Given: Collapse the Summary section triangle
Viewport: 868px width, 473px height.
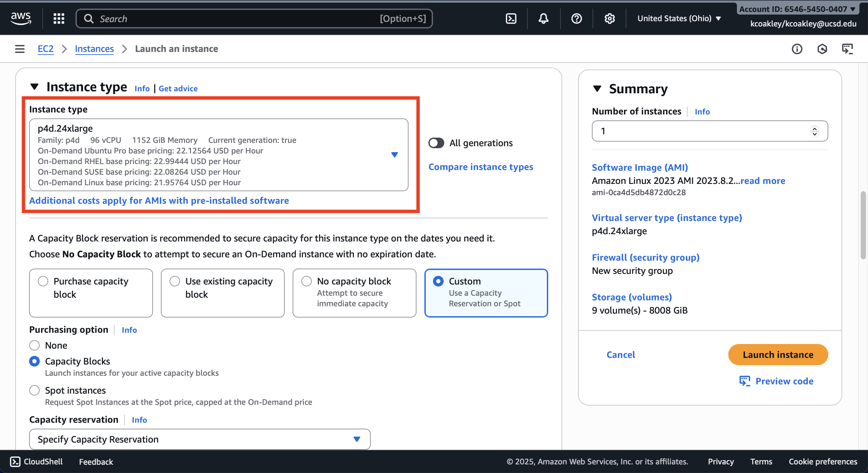Looking at the screenshot, I should pos(597,89).
